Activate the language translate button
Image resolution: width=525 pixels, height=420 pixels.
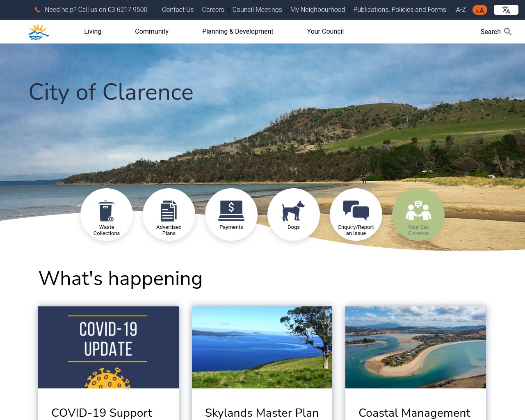point(506,10)
